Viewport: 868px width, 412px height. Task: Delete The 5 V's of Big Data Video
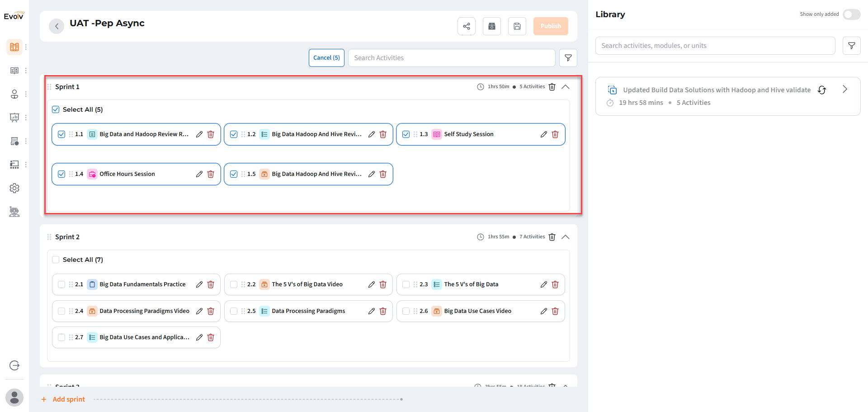tap(383, 284)
